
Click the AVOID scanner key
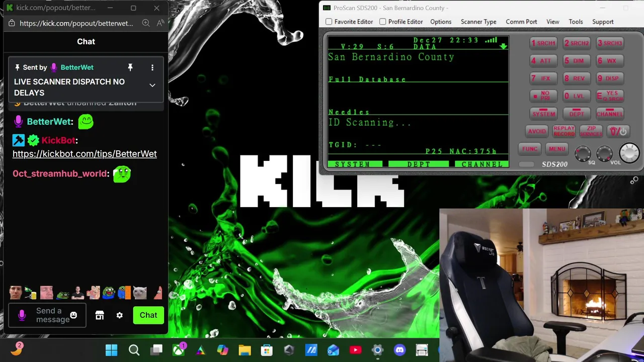536,131
